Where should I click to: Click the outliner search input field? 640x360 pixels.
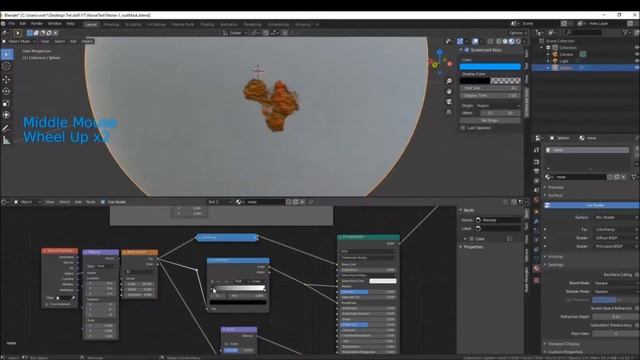[x=584, y=32]
